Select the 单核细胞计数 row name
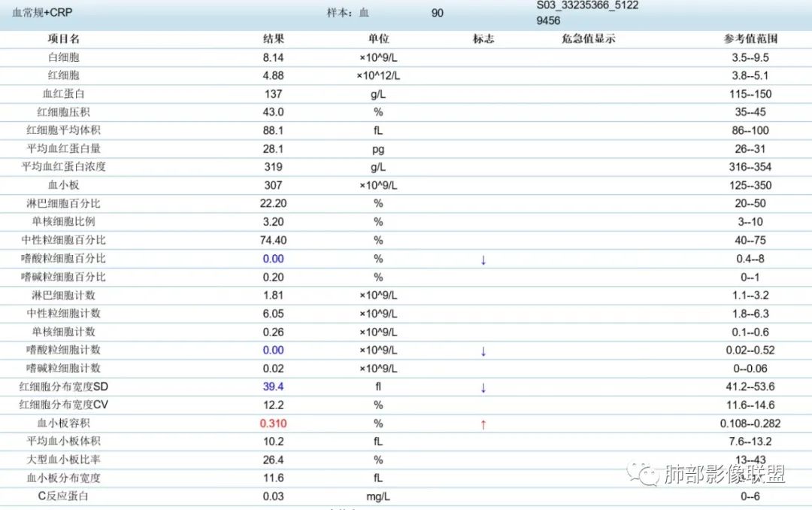Image resolution: width=812 pixels, height=510 pixels. (64, 332)
